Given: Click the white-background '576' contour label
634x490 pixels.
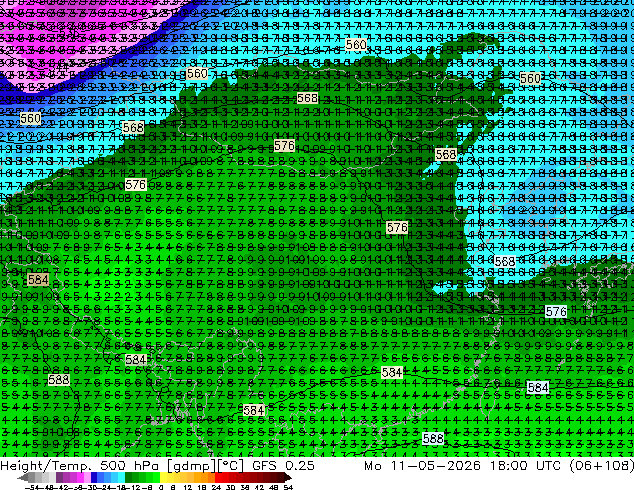Looking at the screenshot, I should point(556,311).
